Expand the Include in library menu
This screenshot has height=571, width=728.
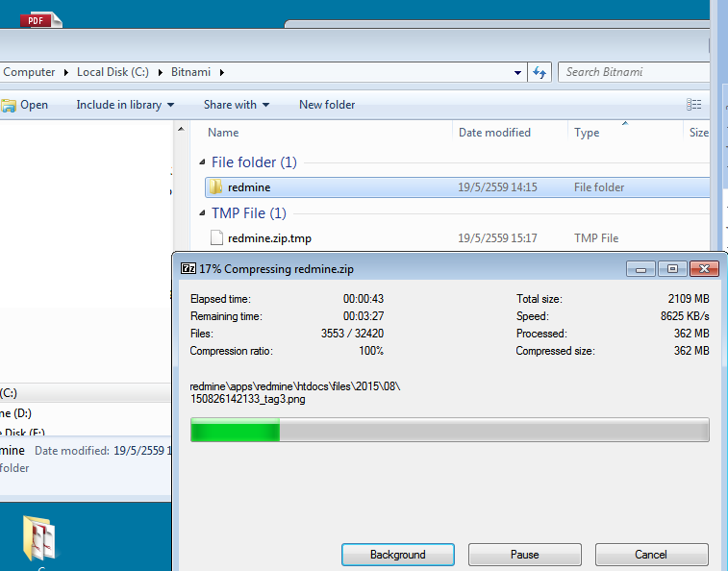tap(125, 105)
